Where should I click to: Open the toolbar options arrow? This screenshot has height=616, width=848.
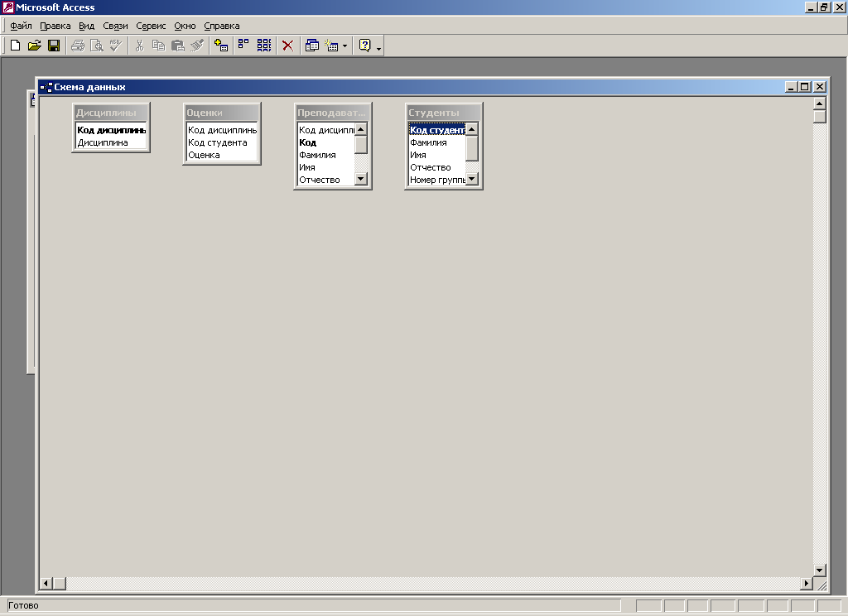378,49
